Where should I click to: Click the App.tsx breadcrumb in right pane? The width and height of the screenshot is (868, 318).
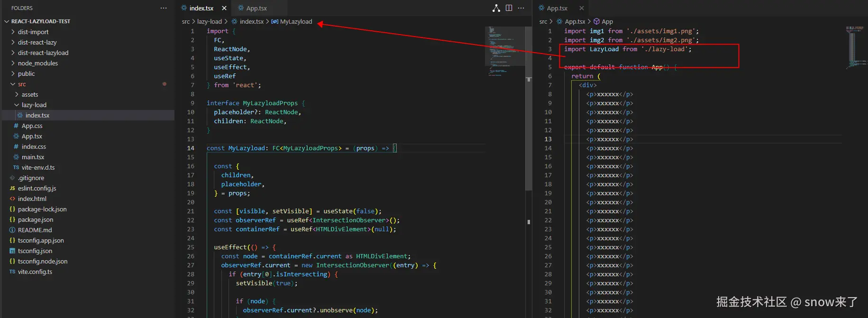tap(575, 21)
